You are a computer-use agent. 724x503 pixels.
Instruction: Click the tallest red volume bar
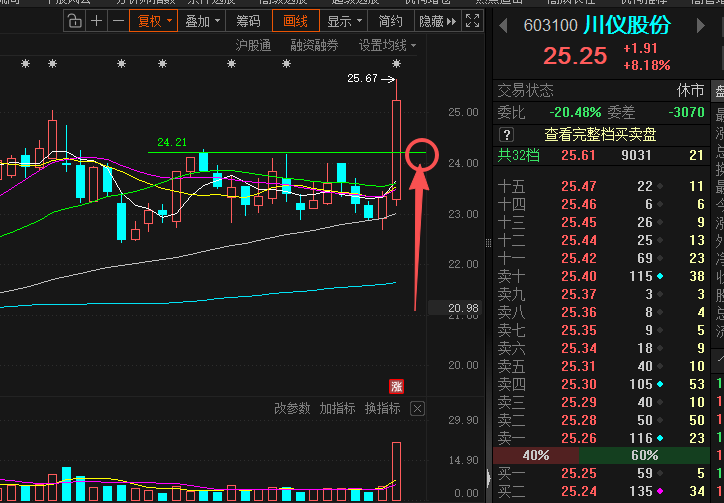point(396,472)
